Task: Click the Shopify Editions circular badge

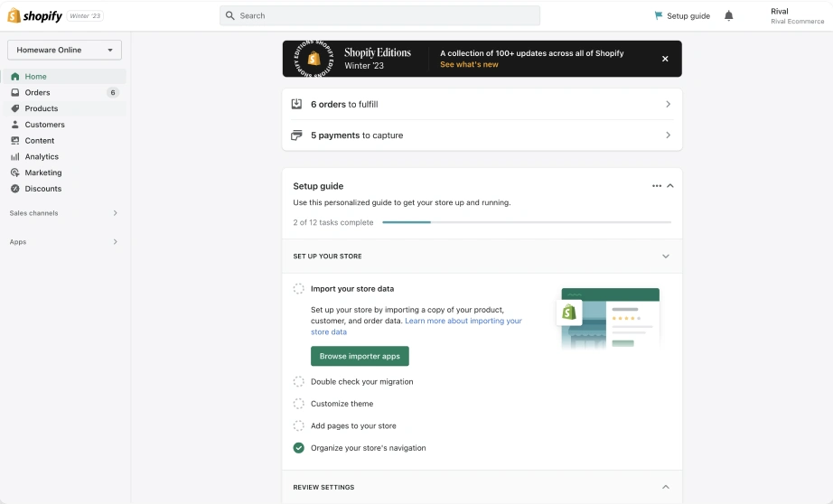Action: point(314,59)
